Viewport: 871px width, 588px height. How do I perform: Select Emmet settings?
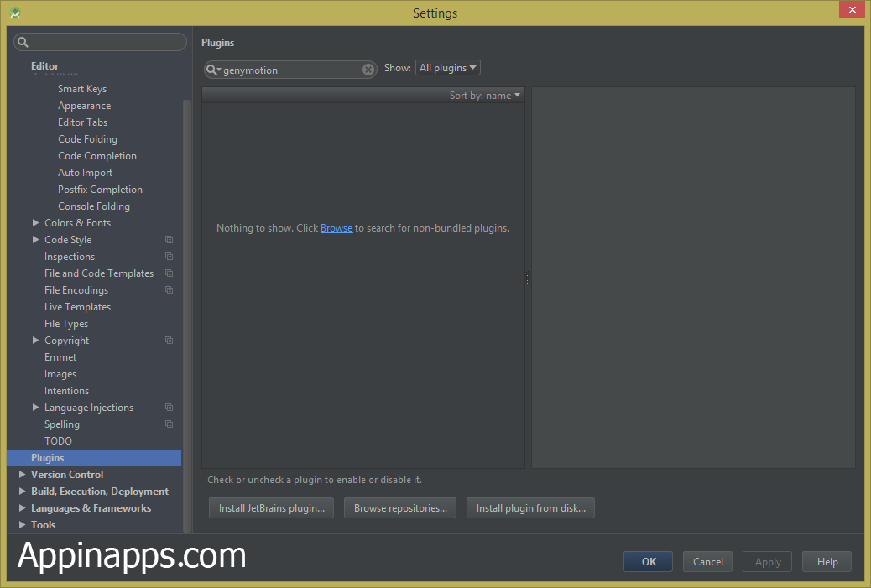[60, 357]
